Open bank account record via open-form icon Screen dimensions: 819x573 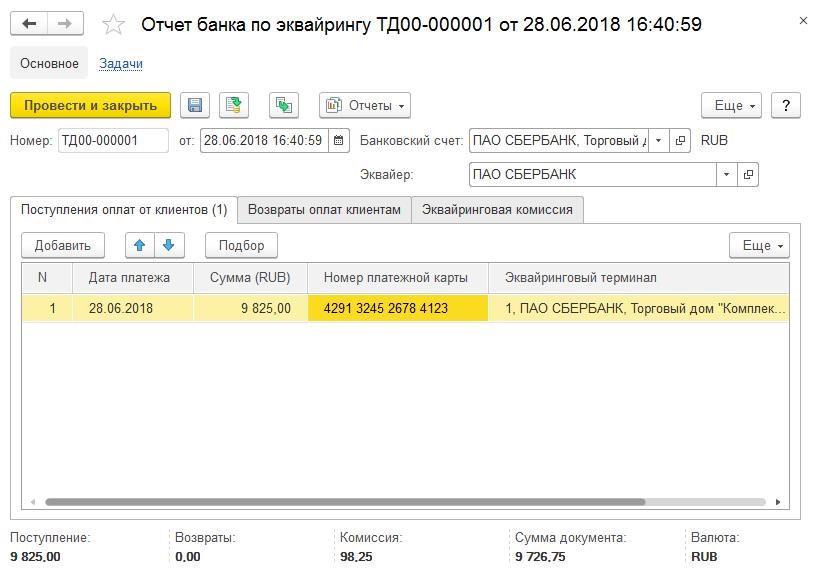680,141
